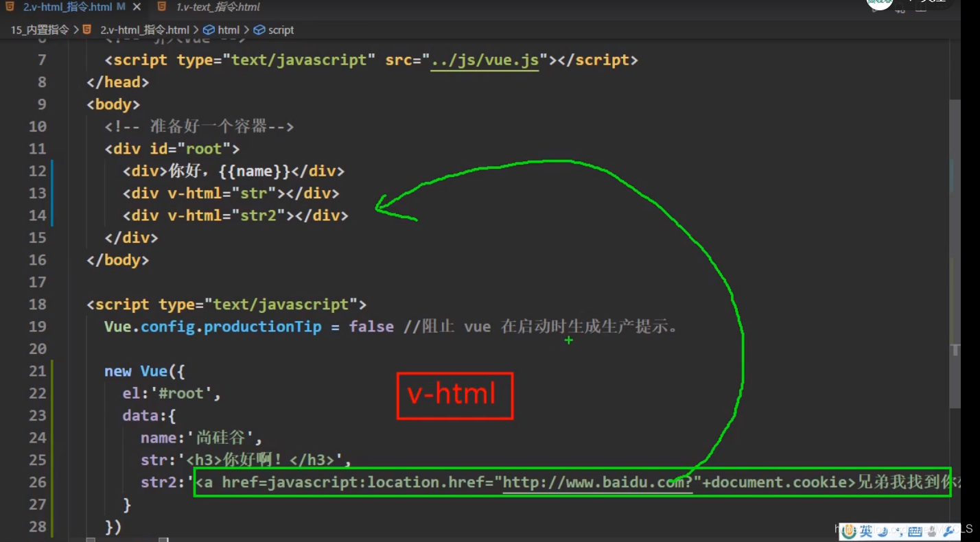This screenshot has height=542, width=980.
Task: Click HTML5 icon on 2.v-html_指令.html tab
Action: (x=9, y=7)
